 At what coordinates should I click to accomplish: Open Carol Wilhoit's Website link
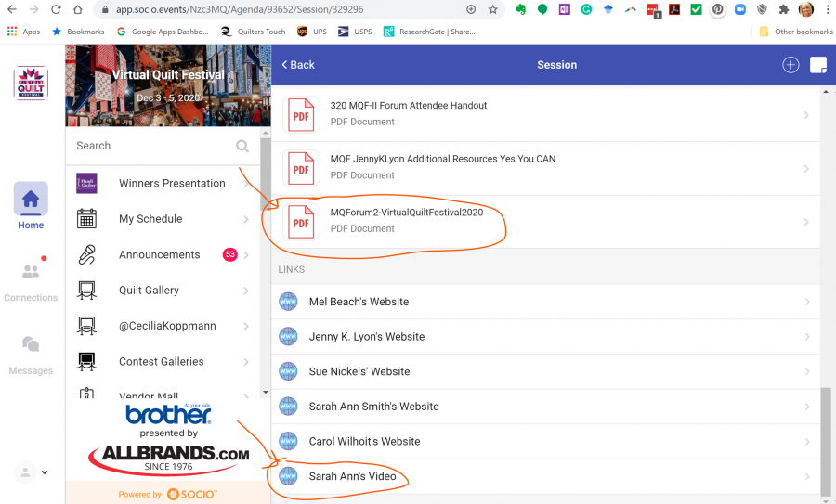point(545,441)
